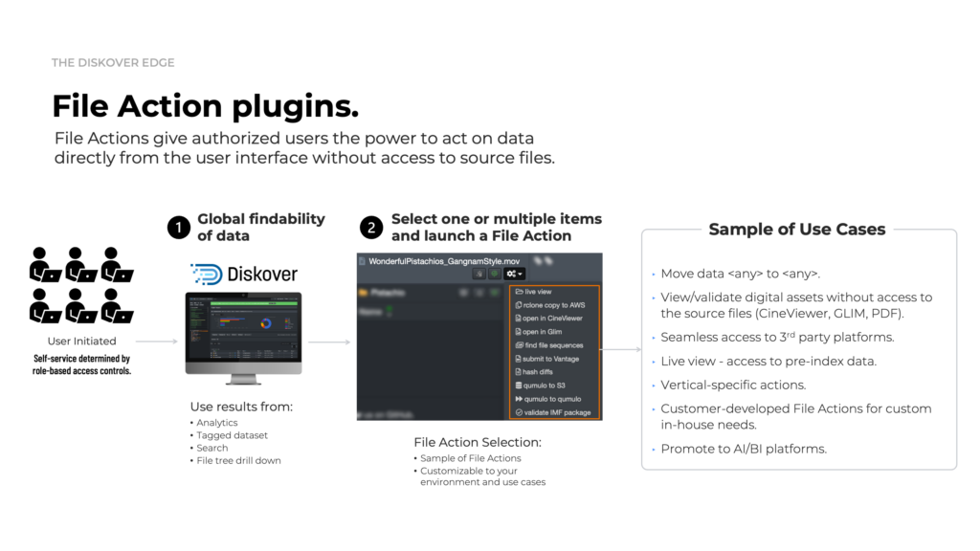Image resolution: width=980 pixels, height=551 pixels.
Task: Click 'qumulo to S3' menu item
Action: [x=540, y=386]
